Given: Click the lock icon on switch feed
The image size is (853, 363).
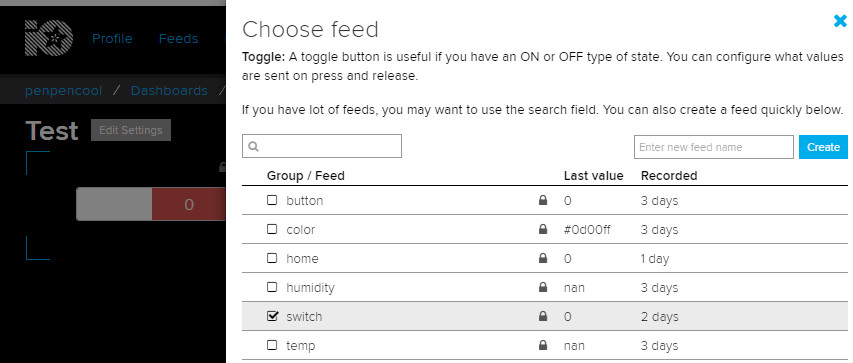Looking at the screenshot, I should point(542,316).
